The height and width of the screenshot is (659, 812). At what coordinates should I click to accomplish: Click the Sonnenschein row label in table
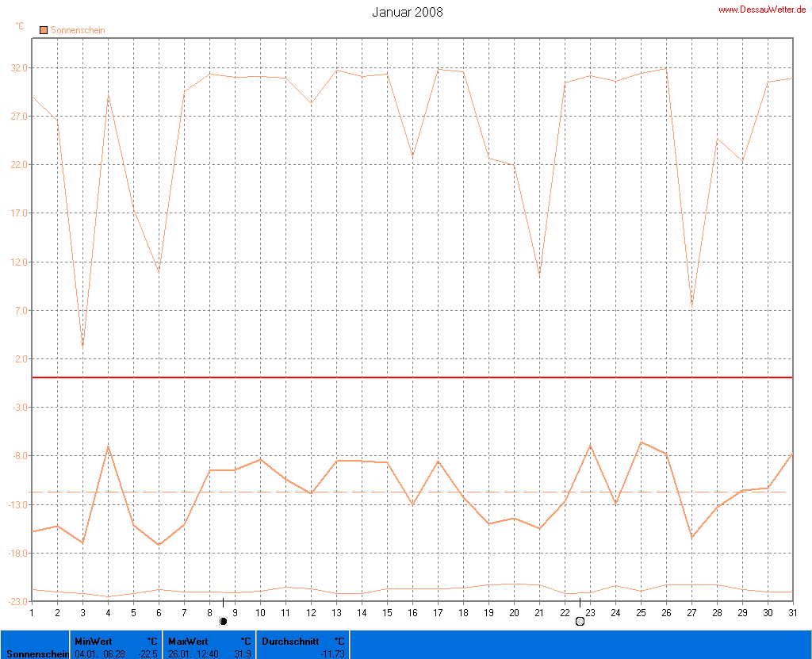tap(35, 653)
